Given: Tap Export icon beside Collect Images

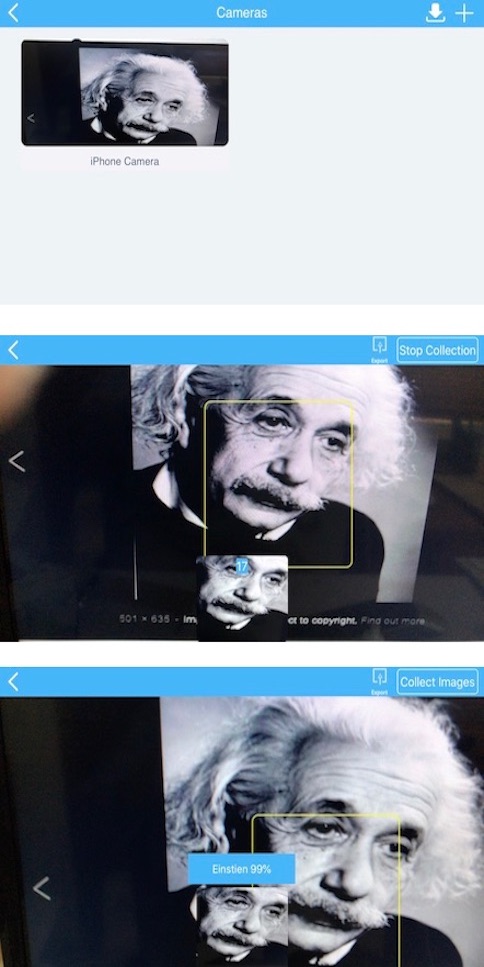Looking at the screenshot, I should pos(380,681).
